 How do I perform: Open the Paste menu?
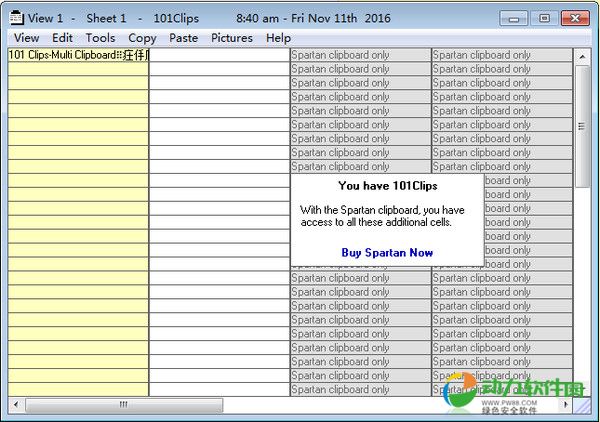184,38
